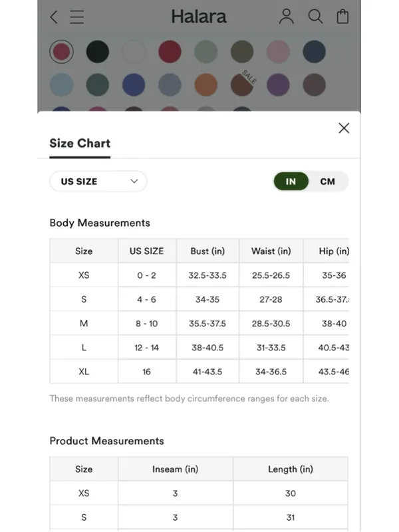This screenshot has height=532, width=399.
Task: Tap the search magnifier icon
Action: (315, 17)
